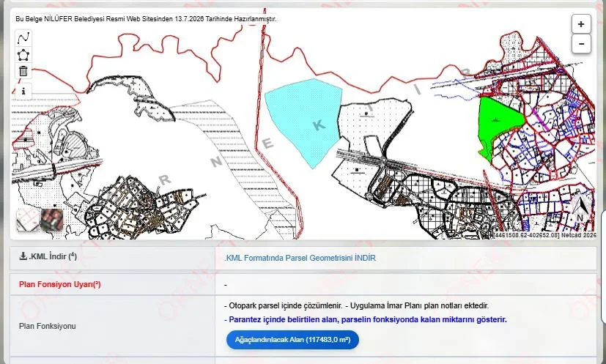Click the download icon beside .KML İndir
This screenshot has height=364, width=606.
(23, 256)
